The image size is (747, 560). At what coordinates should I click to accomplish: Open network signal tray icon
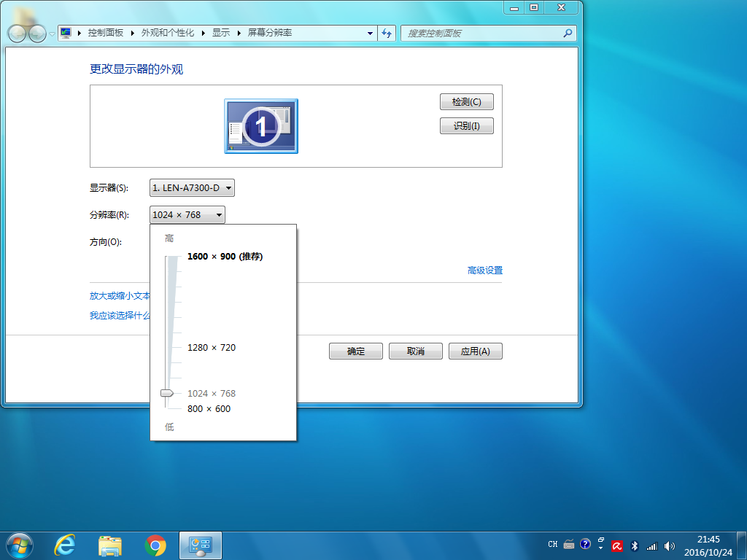pyautogui.click(x=651, y=546)
